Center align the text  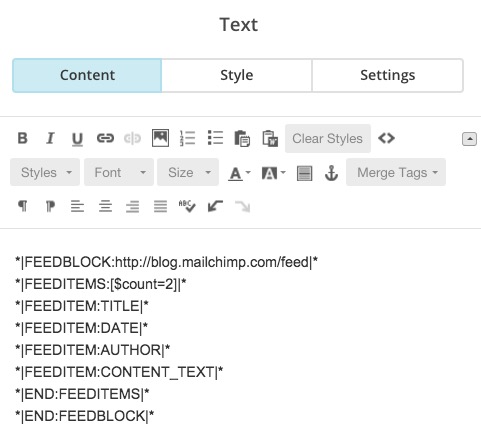pos(105,206)
